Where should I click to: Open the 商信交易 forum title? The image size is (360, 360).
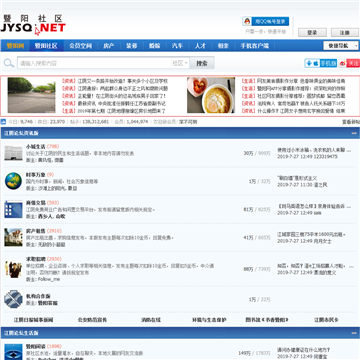[x=36, y=203]
